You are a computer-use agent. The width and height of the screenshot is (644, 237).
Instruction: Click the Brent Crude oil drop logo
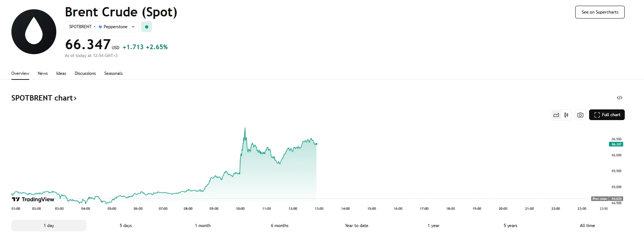(x=34, y=31)
